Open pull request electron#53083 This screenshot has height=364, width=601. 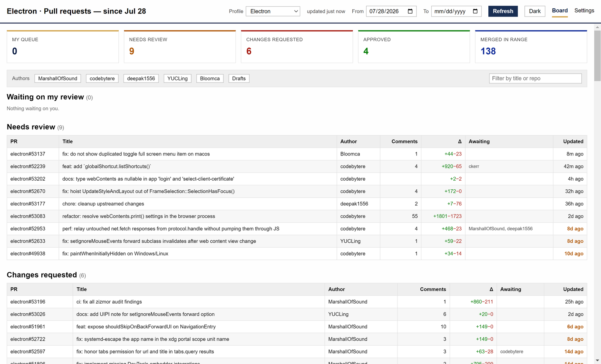(28, 216)
